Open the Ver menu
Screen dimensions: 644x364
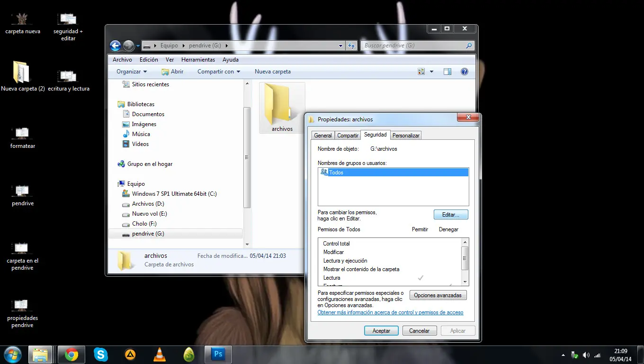click(x=170, y=60)
